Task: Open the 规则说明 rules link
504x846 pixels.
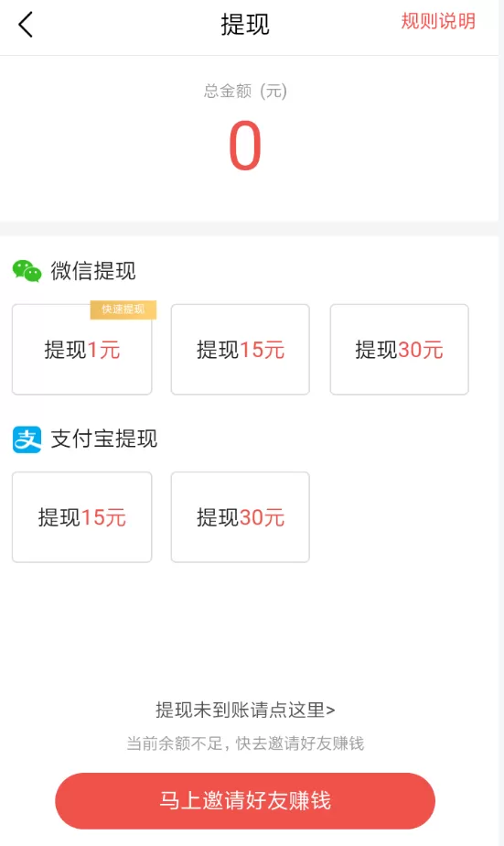Action: (x=438, y=22)
